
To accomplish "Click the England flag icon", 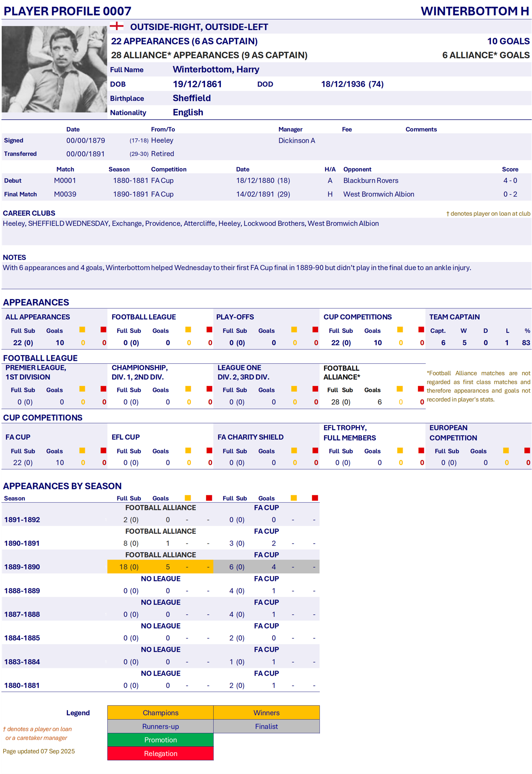I will (x=117, y=26).
